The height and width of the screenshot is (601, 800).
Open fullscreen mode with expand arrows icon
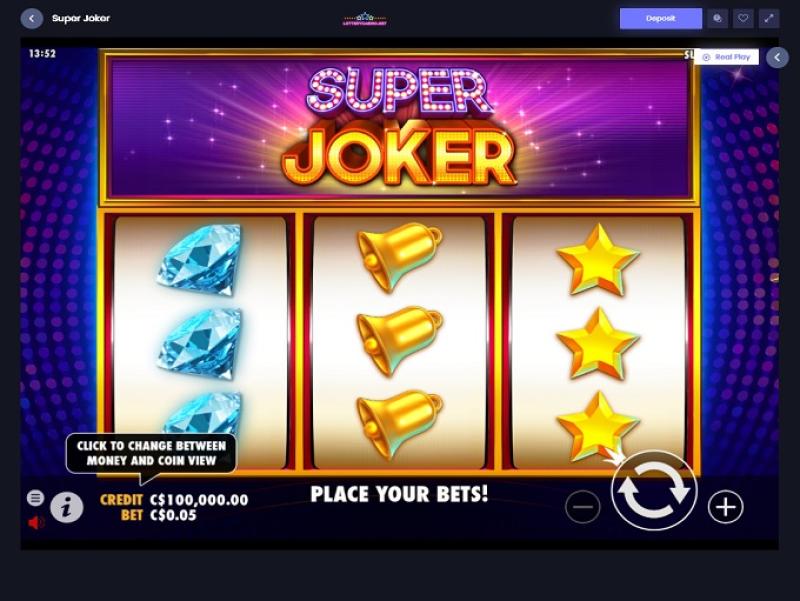click(769, 18)
